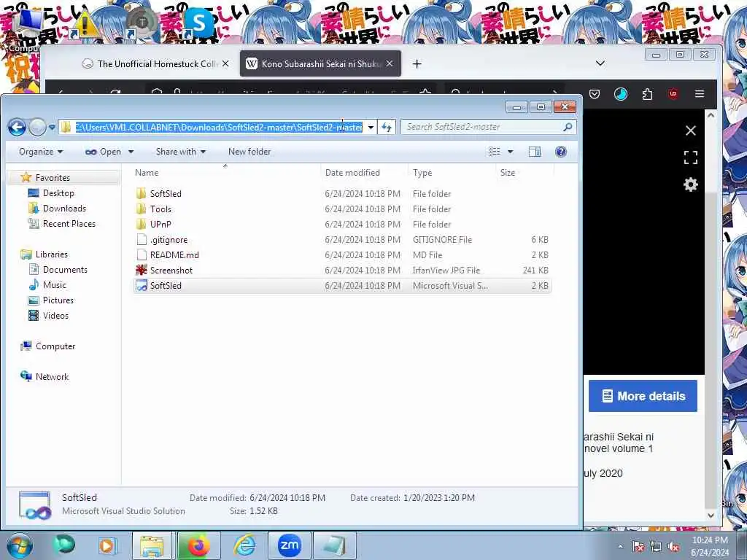Viewport: 747px width, 560px height.
Task: Toggle the preview pane
Action: coord(535,152)
